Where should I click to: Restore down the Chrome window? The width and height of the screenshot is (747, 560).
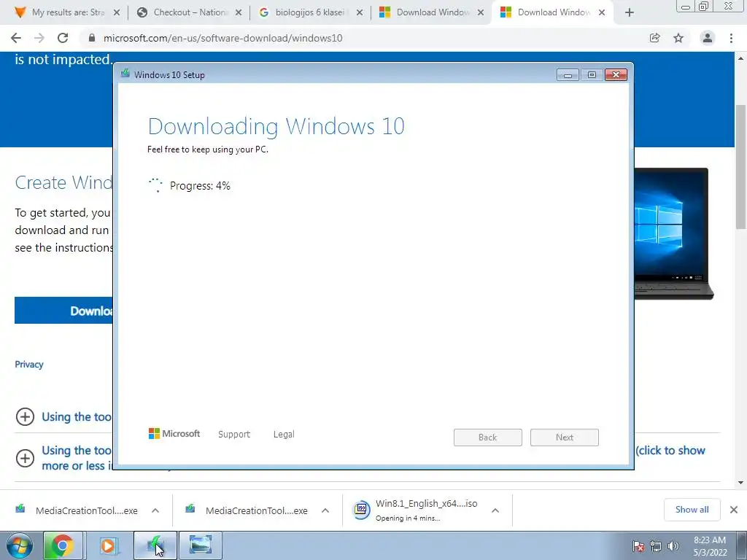704,6
